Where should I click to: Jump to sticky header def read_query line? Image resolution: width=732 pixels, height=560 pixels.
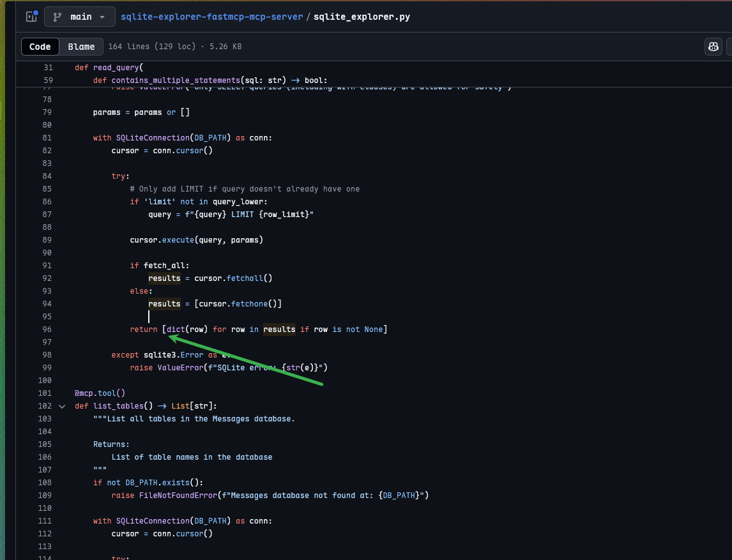click(109, 68)
